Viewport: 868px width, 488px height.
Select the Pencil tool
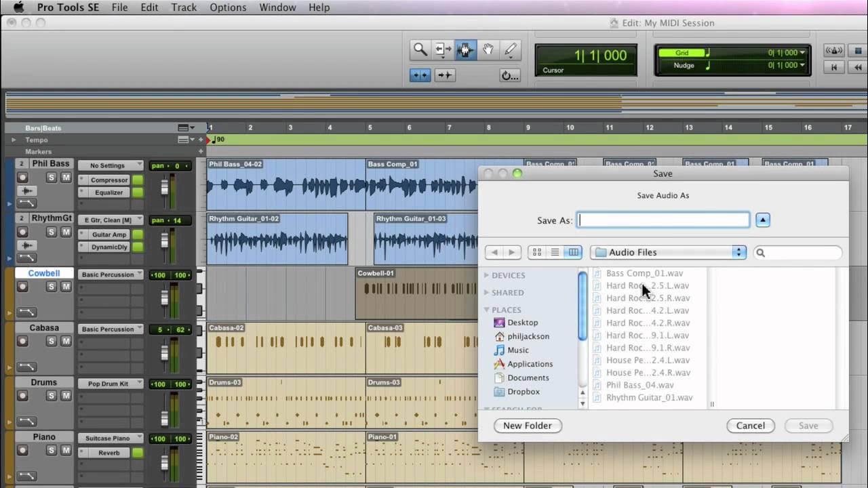click(x=510, y=49)
